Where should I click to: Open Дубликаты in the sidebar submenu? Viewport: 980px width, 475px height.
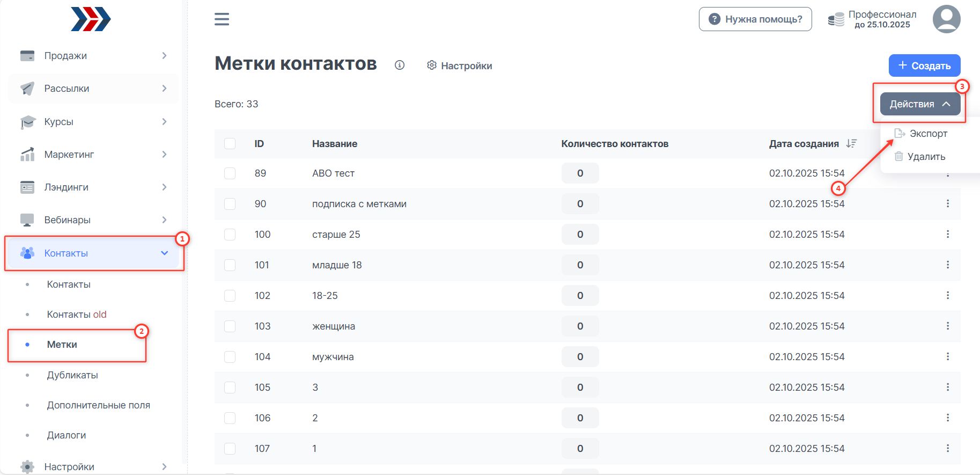coord(72,375)
